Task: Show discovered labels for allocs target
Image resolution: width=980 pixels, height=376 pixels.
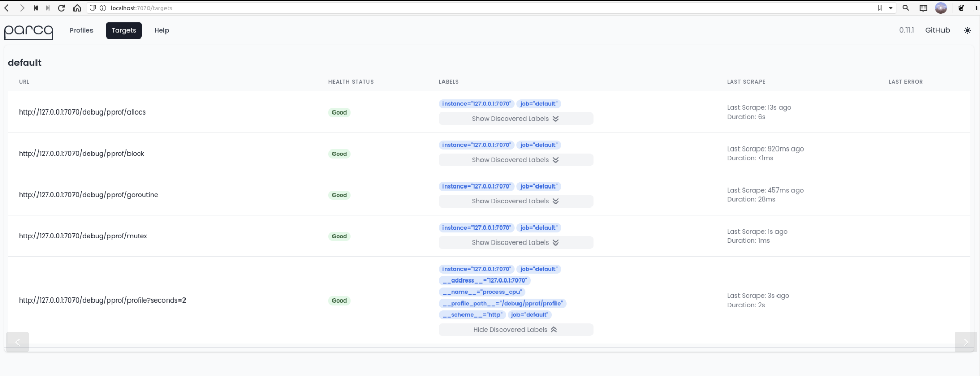Action: (x=516, y=119)
